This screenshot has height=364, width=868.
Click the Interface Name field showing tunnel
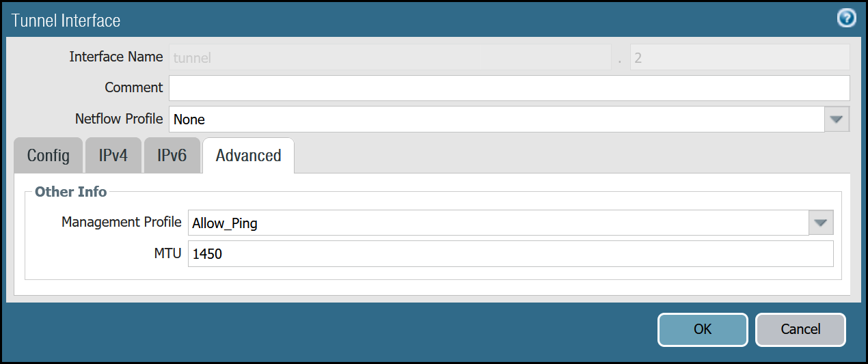390,57
